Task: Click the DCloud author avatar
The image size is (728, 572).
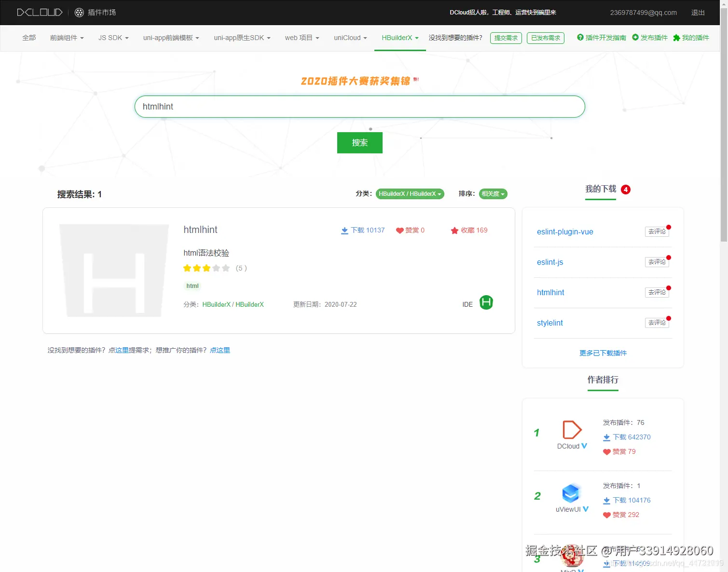Action: click(x=571, y=429)
